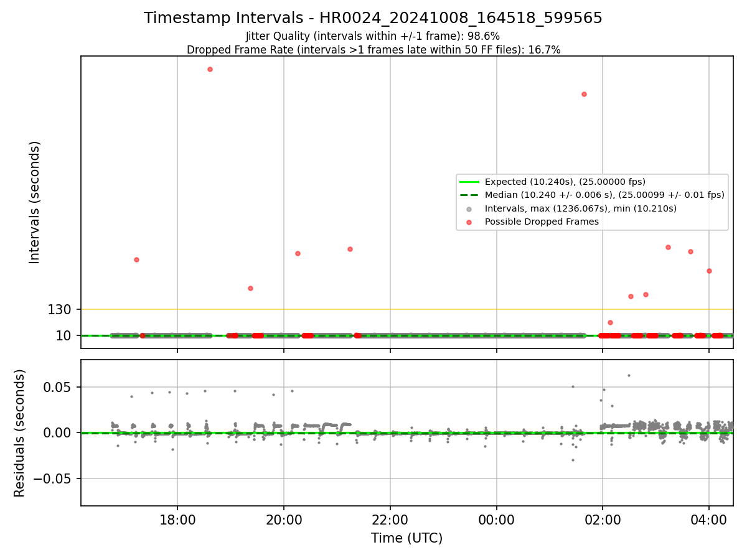The height and width of the screenshot is (560, 747).
Task: Click legend entry 'Expected (10.240s), (25.00000 fps)'
Action: click(565, 182)
